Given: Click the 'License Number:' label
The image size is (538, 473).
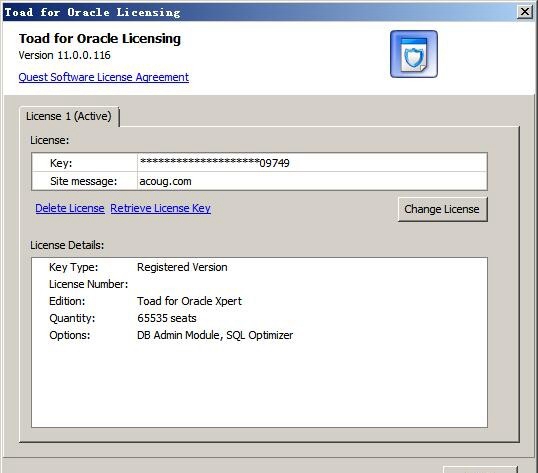Looking at the screenshot, I should point(89,284).
